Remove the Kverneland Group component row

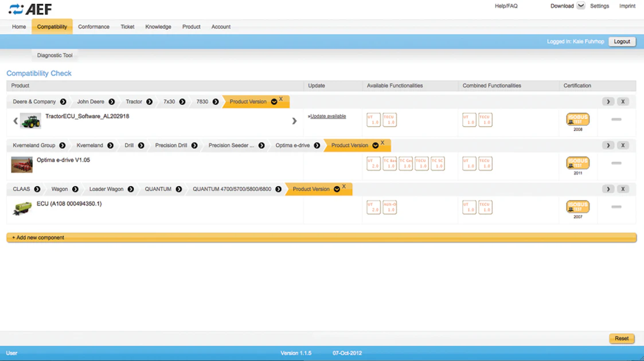[623, 145]
